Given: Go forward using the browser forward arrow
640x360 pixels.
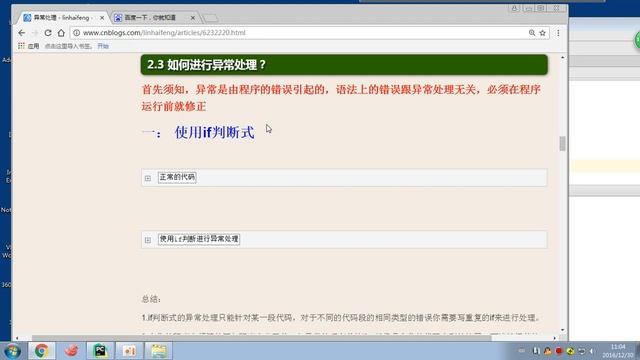Looking at the screenshot, I should [x=35, y=33].
